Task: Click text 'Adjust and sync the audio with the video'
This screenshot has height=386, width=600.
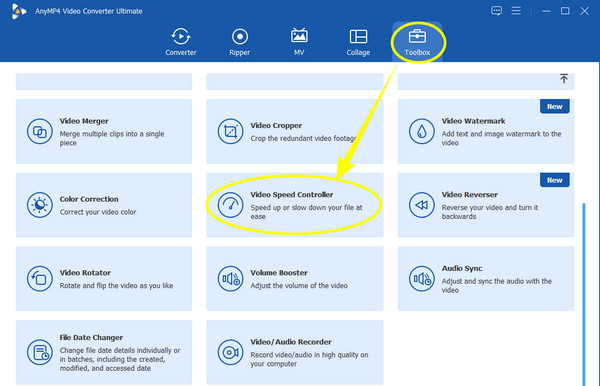Action: [x=497, y=285]
